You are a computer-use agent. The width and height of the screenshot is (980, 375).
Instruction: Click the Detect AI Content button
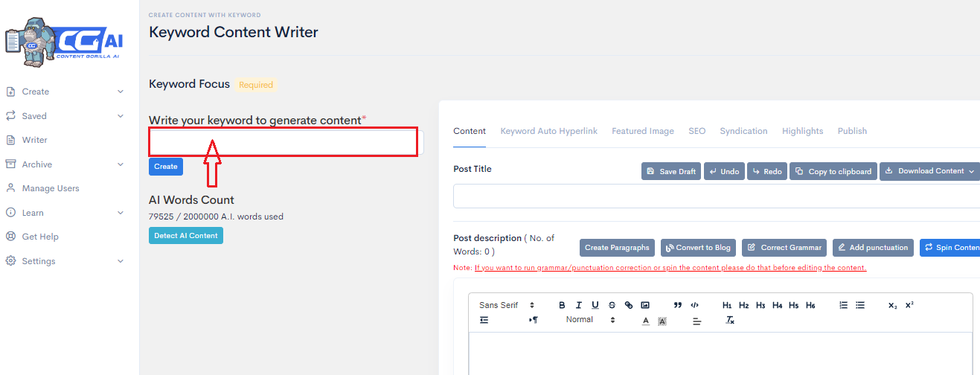[186, 235]
